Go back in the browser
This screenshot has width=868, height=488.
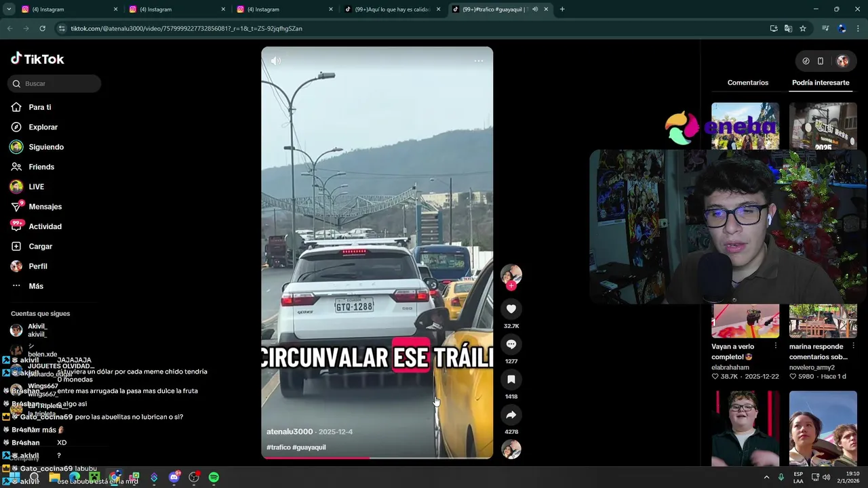click(x=9, y=28)
